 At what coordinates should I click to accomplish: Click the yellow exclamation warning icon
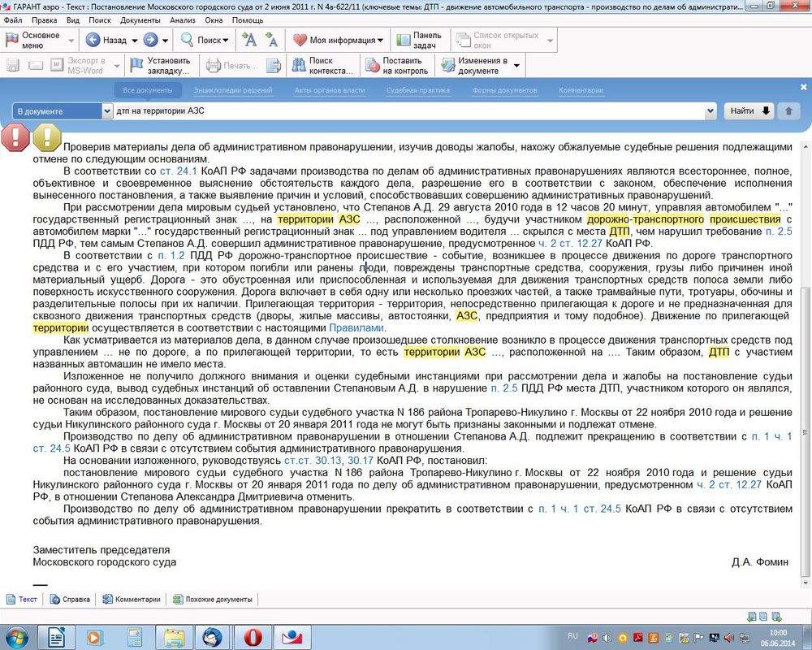click(x=47, y=136)
